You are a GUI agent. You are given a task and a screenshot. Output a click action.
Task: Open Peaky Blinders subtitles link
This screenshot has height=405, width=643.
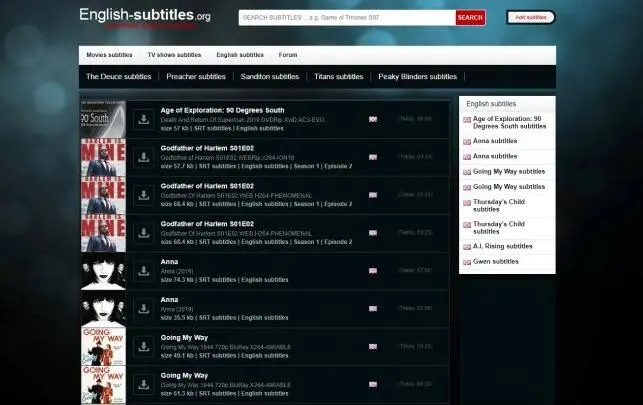(417, 77)
